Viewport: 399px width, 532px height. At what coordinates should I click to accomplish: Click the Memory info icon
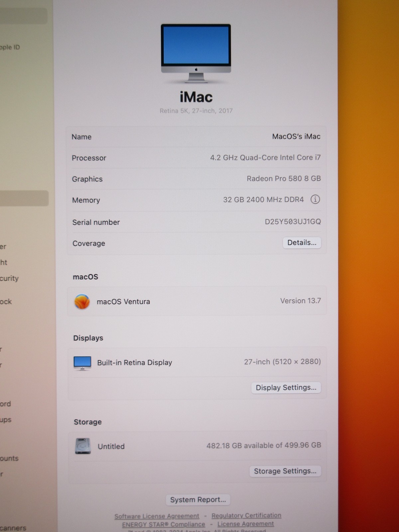pyautogui.click(x=315, y=199)
